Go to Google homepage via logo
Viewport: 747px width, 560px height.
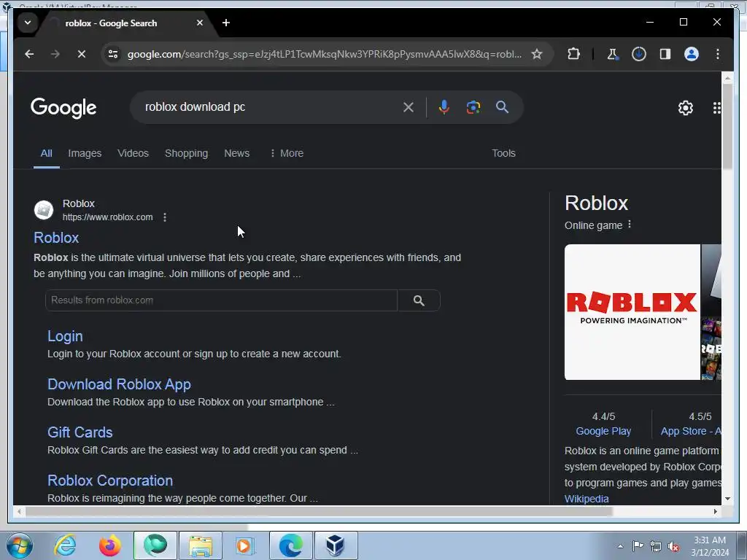[x=63, y=108]
